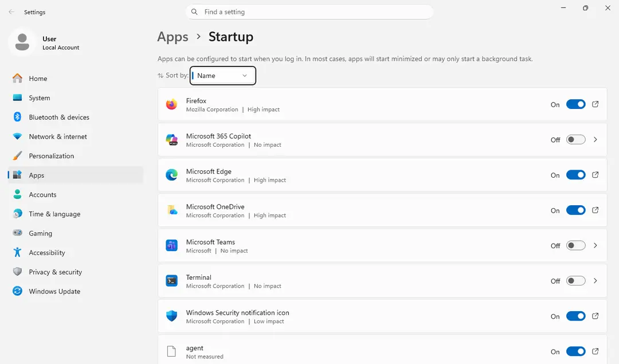Click 'Microsoft OneDrive' app name text
Image resolution: width=619 pixels, height=364 pixels.
point(215,206)
